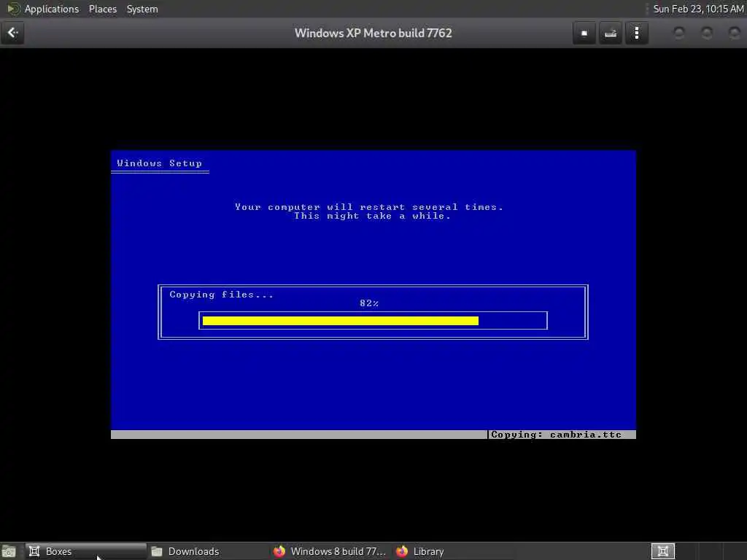This screenshot has width=747, height=560.
Task: Click 'Your computer will restart several times.' text
Action: tap(368, 207)
